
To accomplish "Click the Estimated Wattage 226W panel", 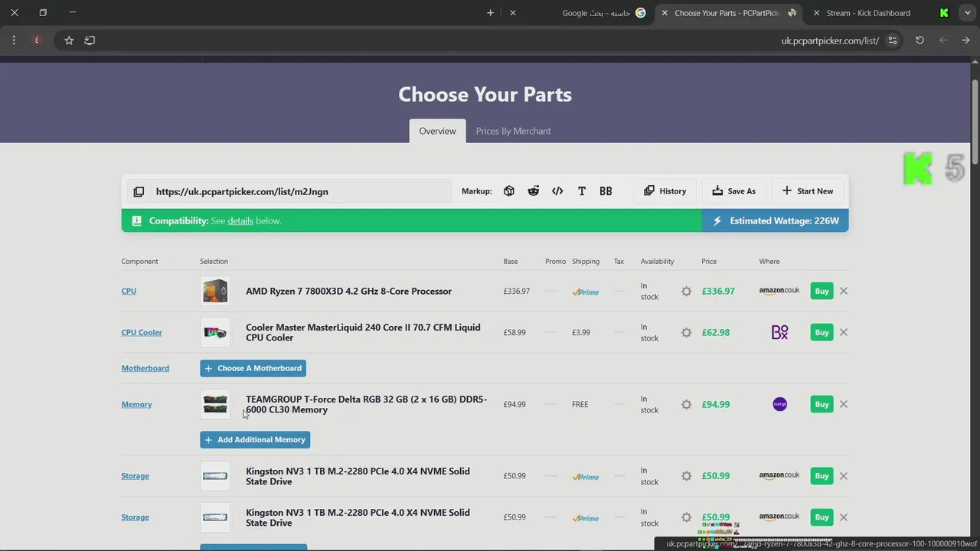I will click(x=775, y=220).
